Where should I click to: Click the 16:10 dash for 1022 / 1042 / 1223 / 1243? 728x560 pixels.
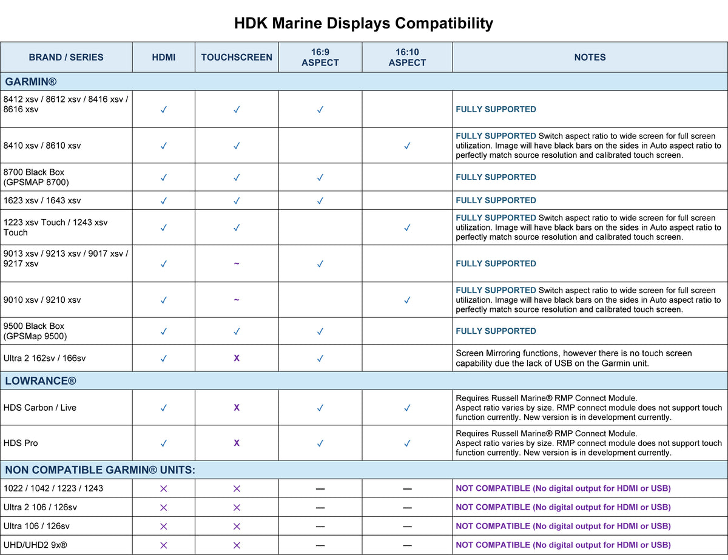click(x=407, y=489)
